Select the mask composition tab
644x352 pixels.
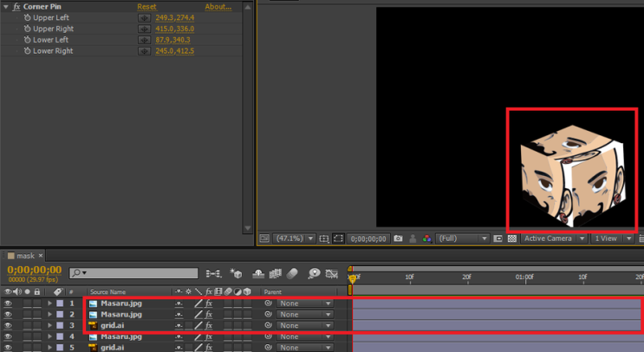coord(25,256)
